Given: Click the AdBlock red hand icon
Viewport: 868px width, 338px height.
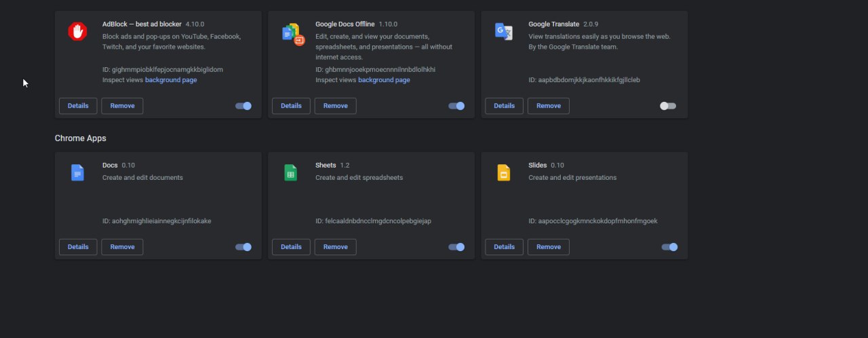Looking at the screenshot, I should (77, 31).
